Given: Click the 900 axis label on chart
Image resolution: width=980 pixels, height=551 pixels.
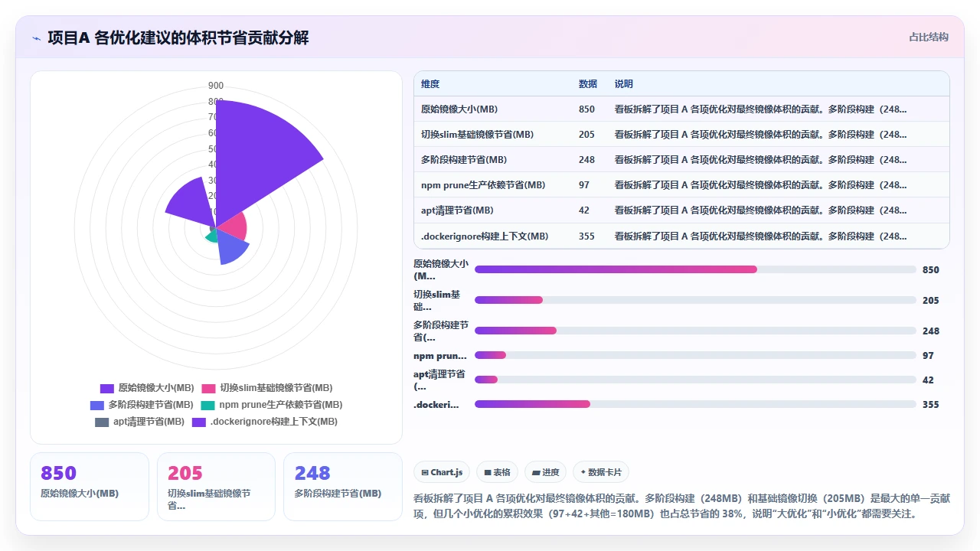Looking at the screenshot, I should pyautogui.click(x=216, y=86).
